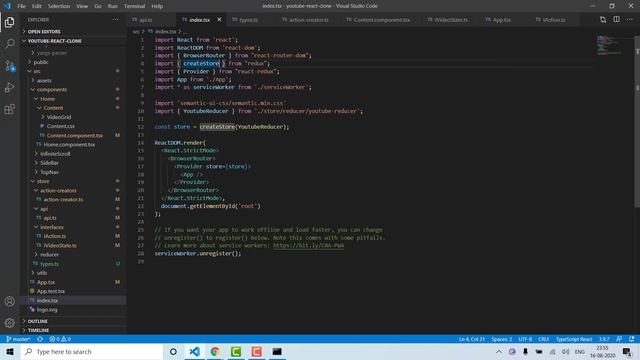Image resolution: width=640 pixels, height=360 pixels.
Task: Split the editor to the right
Action: (x=616, y=20)
